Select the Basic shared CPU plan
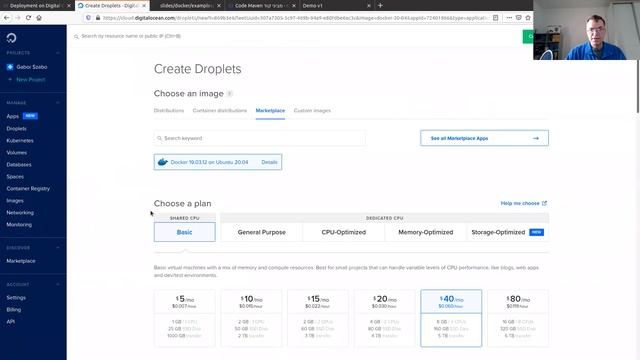Screen dimensions: 640x360 (x=184, y=232)
